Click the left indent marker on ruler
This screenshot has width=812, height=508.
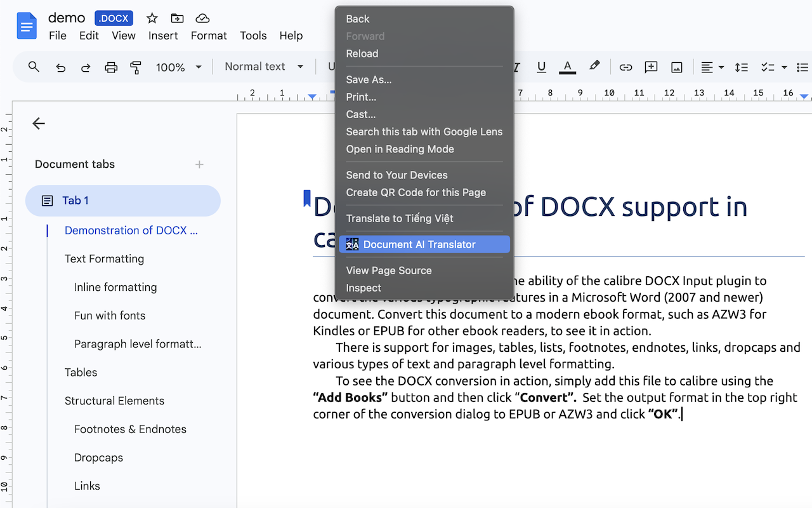point(312,97)
